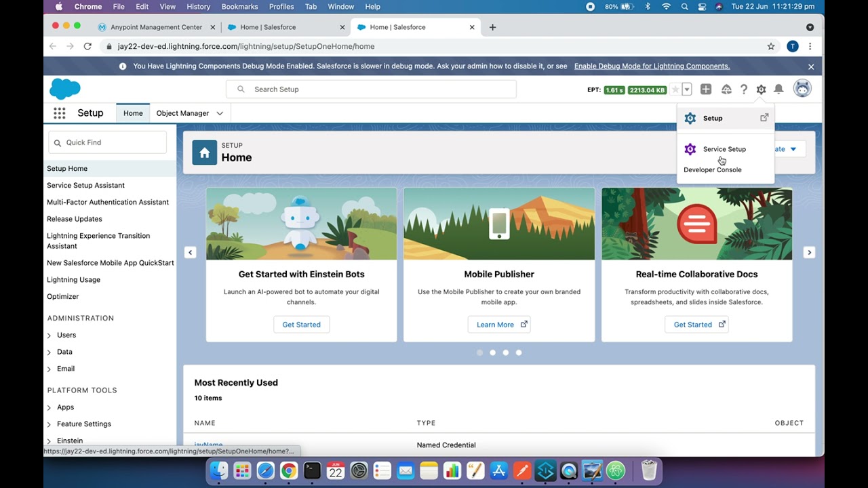Expand the Data section

click(x=49, y=352)
